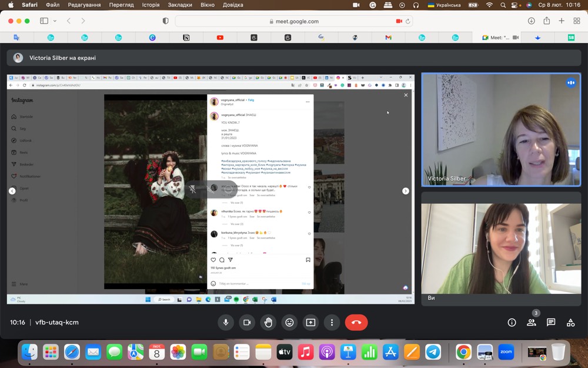Mute the microphone in the Meet call
This screenshot has width=588, height=368.
pos(226,322)
